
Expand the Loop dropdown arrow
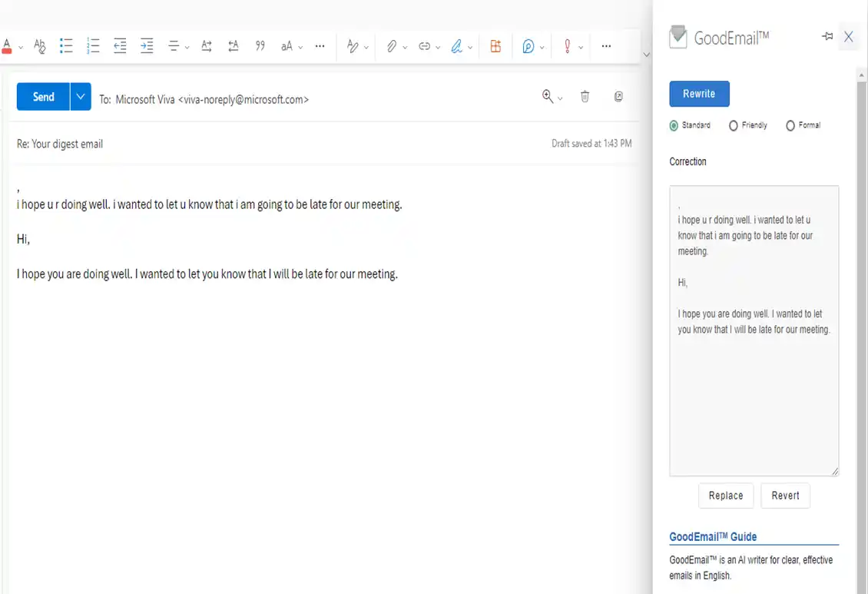tap(542, 48)
